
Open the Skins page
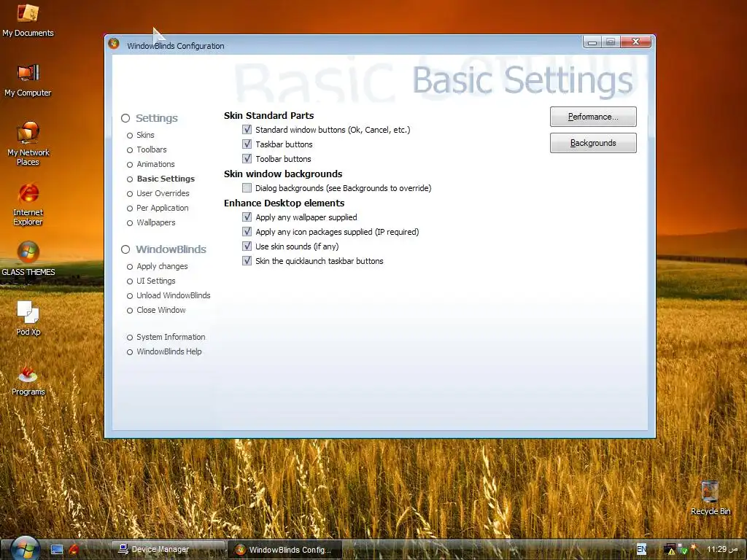point(141,135)
